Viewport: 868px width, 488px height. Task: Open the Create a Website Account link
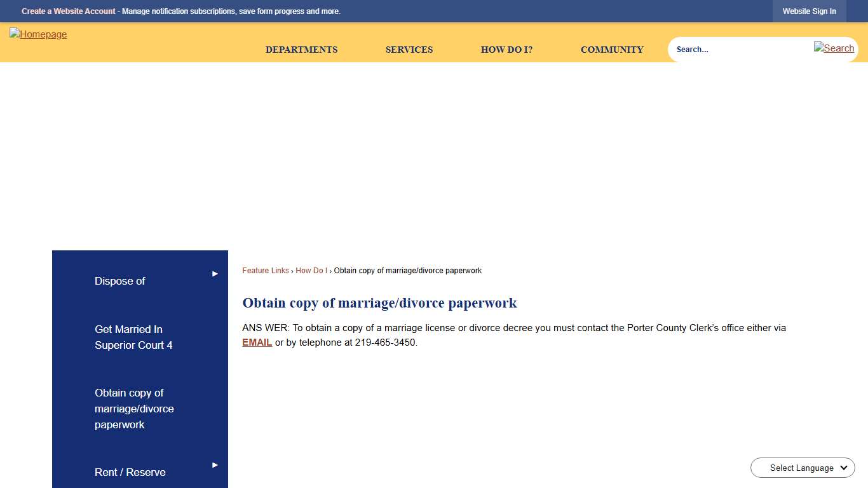68,11
